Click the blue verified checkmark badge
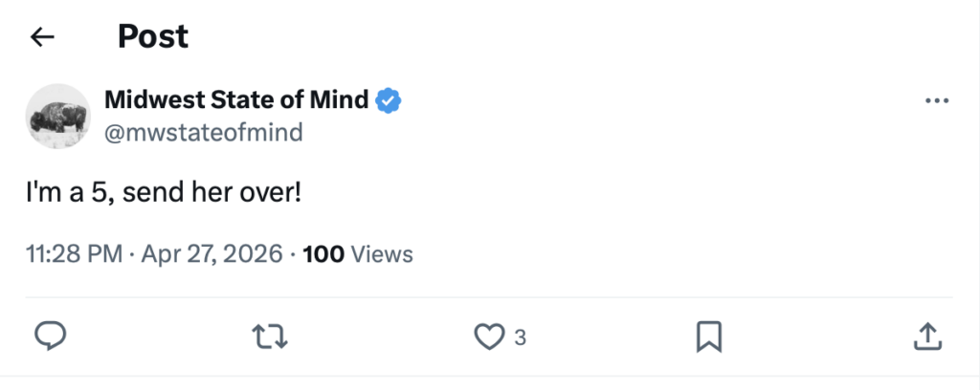980x390 pixels. [387, 99]
